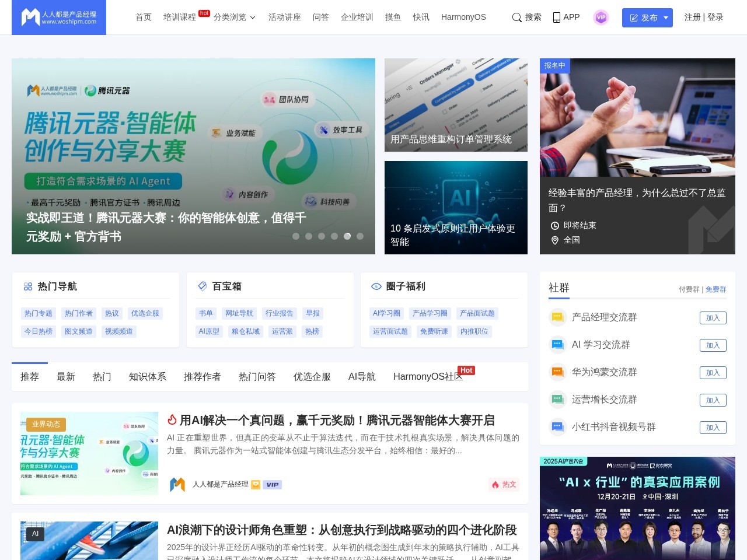Switch community groups to 免费群
The width and height of the screenshot is (747, 560).
click(x=716, y=289)
